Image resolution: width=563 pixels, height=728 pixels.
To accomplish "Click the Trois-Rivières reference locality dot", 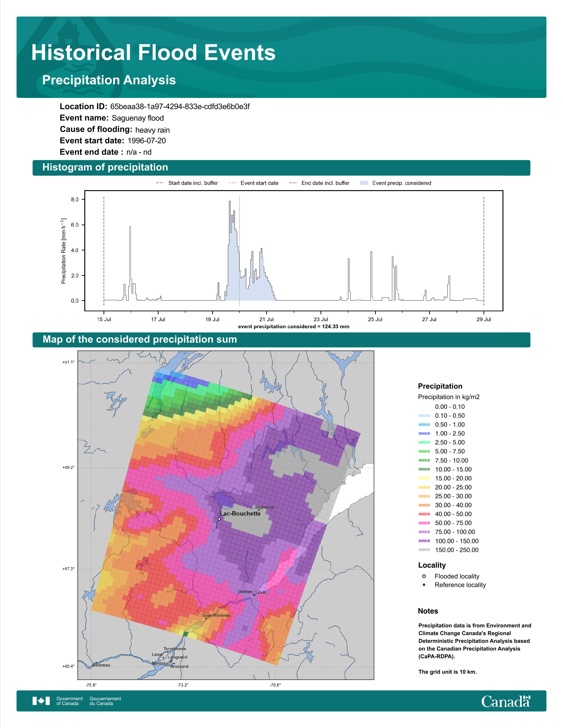I will [x=206, y=619].
